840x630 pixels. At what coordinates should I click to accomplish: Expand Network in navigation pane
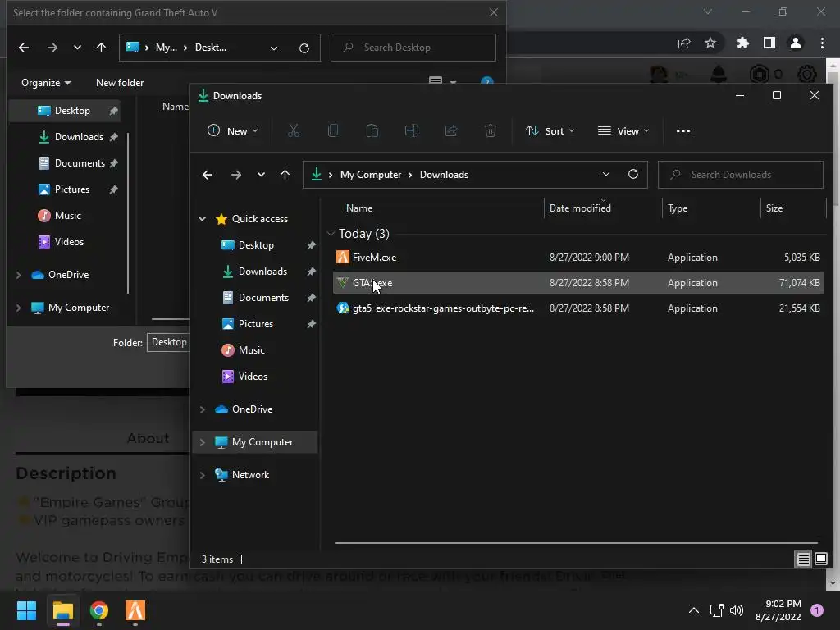pyautogui.click(x=203, y=475)
